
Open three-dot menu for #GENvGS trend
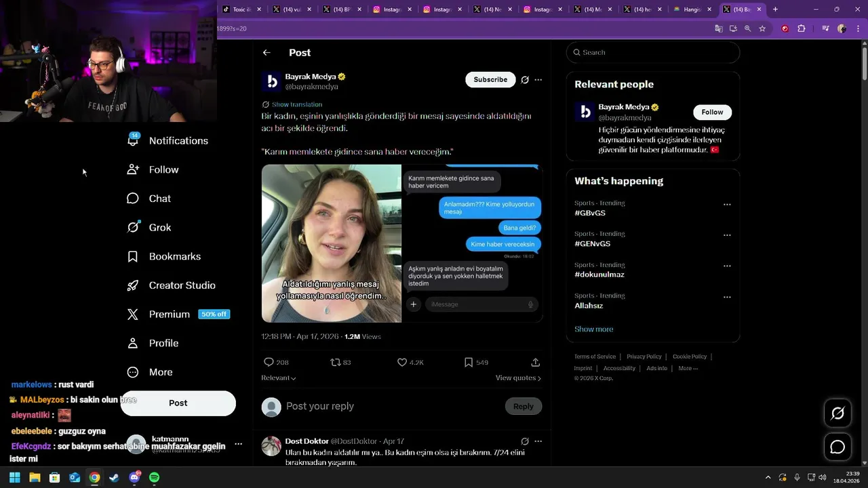727,235
